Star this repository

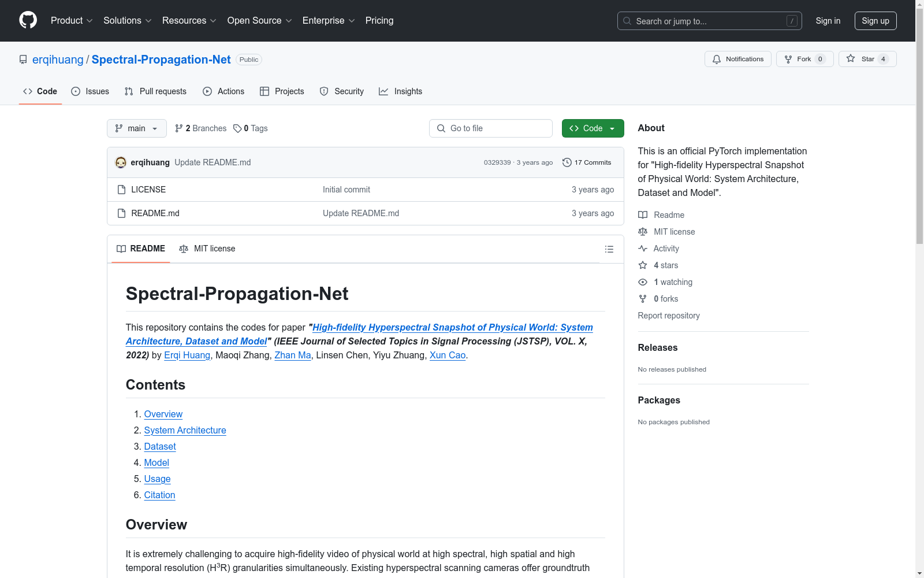pyautogui.click(x=867, y=59)
